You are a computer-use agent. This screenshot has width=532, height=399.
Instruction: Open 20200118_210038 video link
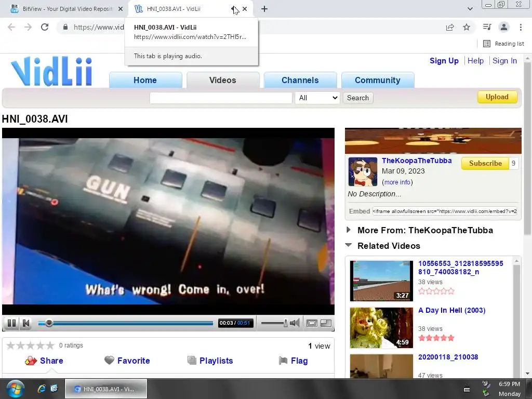click(x=448, y=357)
